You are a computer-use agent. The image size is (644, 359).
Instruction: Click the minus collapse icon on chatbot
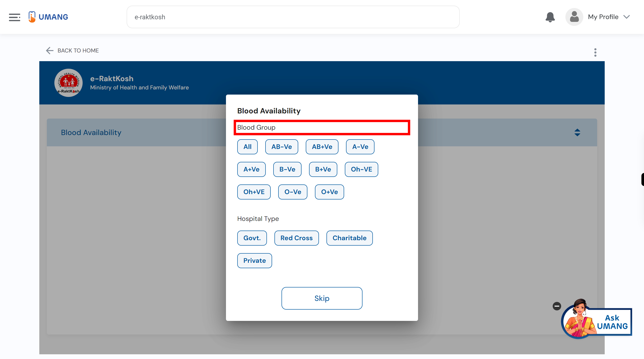(x=556, y=306)
